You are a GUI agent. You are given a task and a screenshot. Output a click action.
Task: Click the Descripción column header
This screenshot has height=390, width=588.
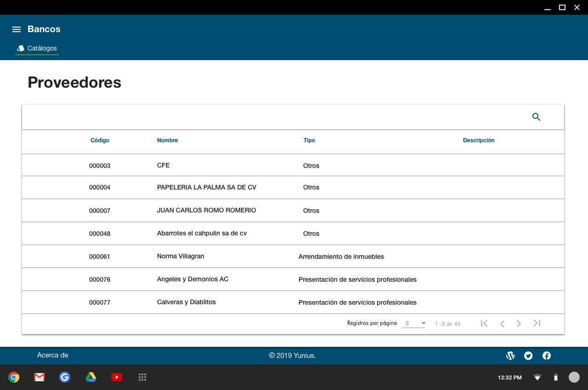tap(478, 140)
